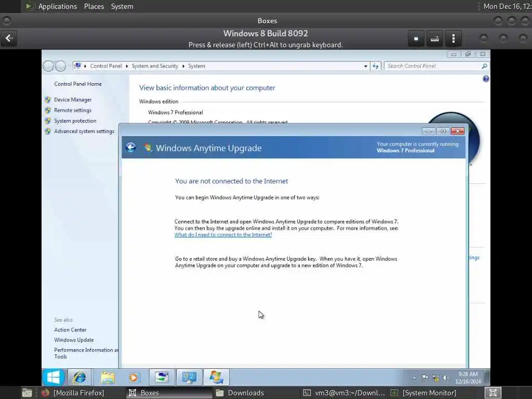Open Advanced system settings link
This screenshot has height=399, width=532.
pyautogui.click(x=84, y=131)
